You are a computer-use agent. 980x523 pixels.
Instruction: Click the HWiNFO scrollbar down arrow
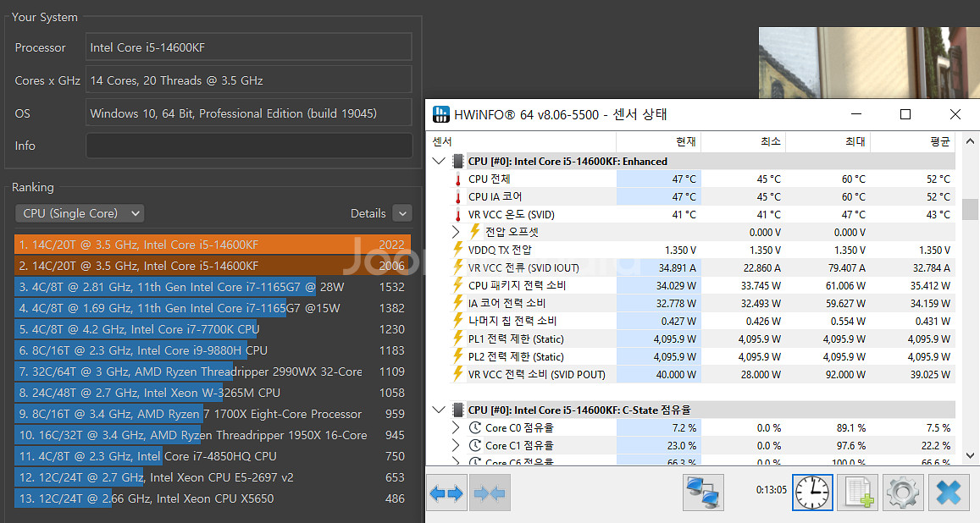pyautogui.click(x=970, y=455)
